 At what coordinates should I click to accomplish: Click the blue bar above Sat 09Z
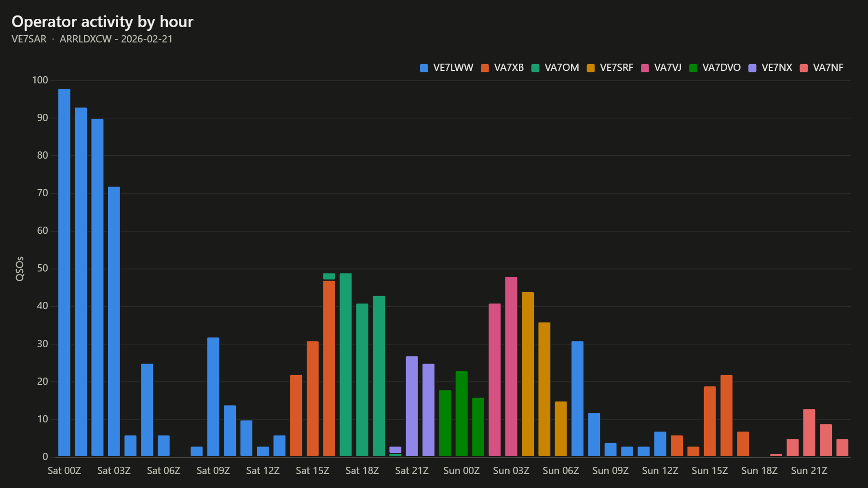click(213, 397)
